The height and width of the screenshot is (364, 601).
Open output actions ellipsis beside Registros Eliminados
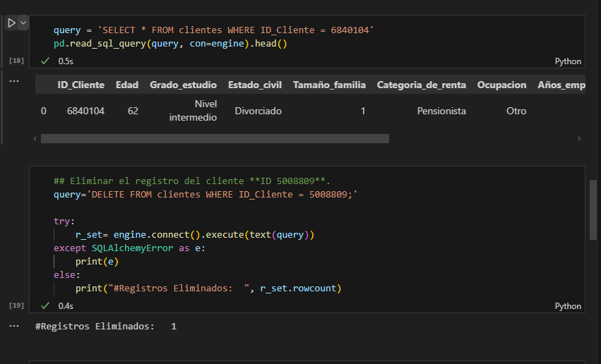(x=14, y=326)
